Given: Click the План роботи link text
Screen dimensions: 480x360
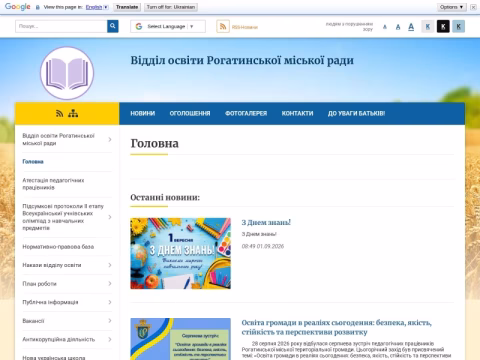Looking at the screenshot, I should tap(39, 284).
